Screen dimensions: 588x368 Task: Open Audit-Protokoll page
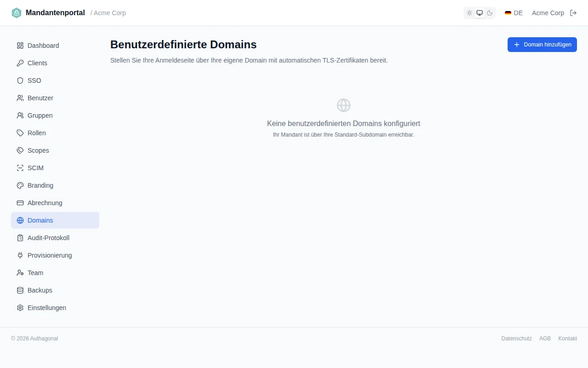[x=55, y=238]
